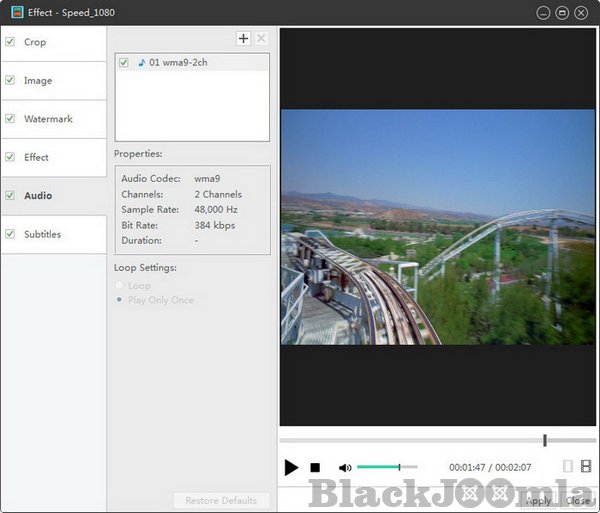Click the original preview mode icon
The width and height of the screenshot is (600, 513).
coord(568,466)
